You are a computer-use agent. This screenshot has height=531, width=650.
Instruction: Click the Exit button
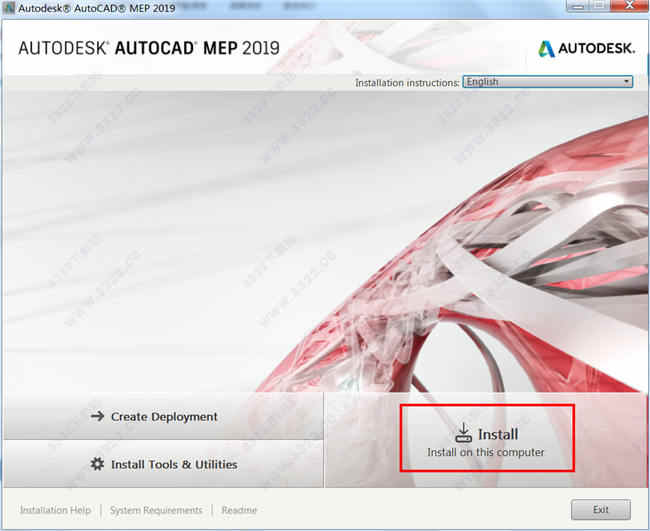click(x=601, y=509)
